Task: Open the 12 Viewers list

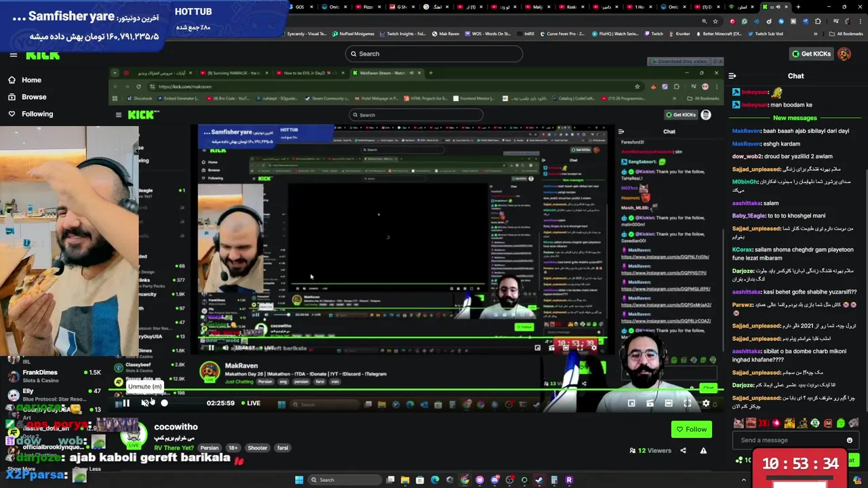Action: coord(650,450)
